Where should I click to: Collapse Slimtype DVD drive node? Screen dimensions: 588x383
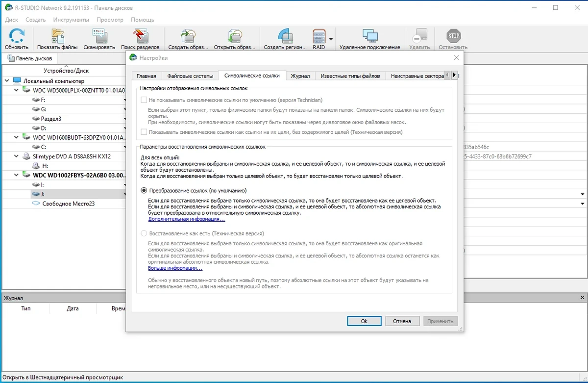pyautogui.click(x=17, y=156)
